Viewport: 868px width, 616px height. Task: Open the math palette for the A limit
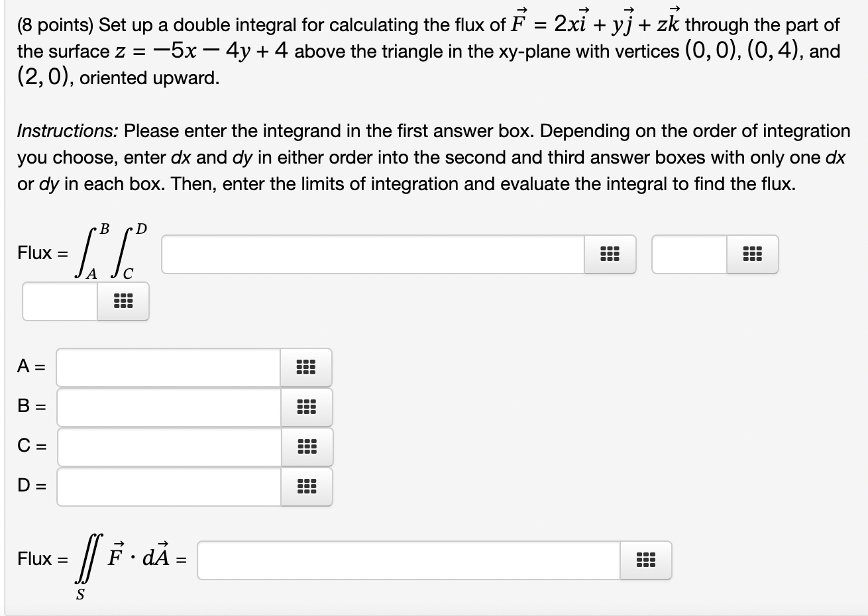[x=305, y=367]
